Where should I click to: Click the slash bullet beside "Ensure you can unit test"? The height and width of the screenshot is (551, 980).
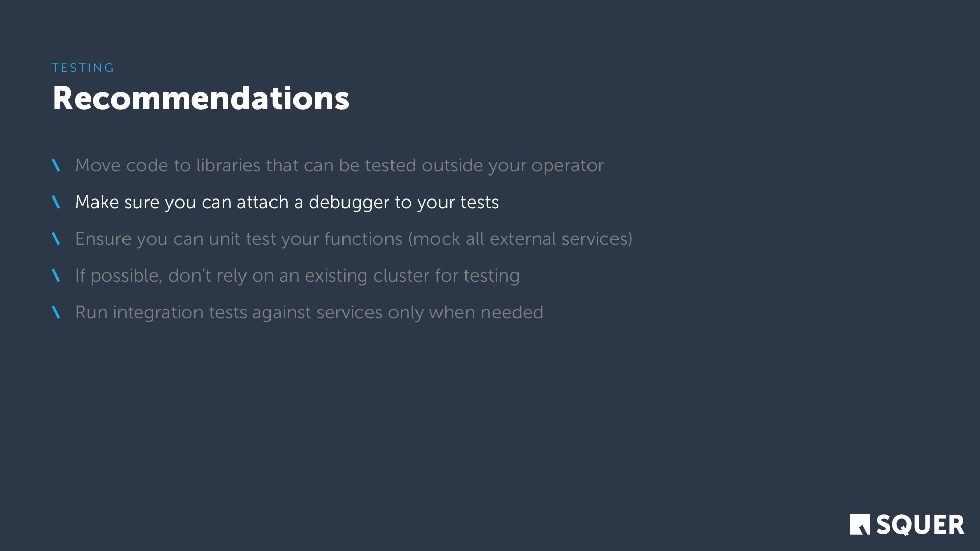[x=56, y=239]
